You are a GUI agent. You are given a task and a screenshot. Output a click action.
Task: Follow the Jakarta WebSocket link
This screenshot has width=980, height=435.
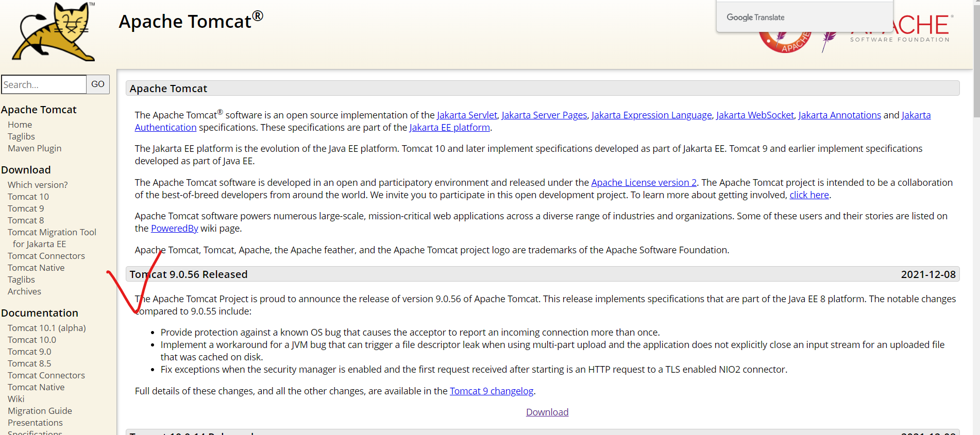[x=755, y=115]
